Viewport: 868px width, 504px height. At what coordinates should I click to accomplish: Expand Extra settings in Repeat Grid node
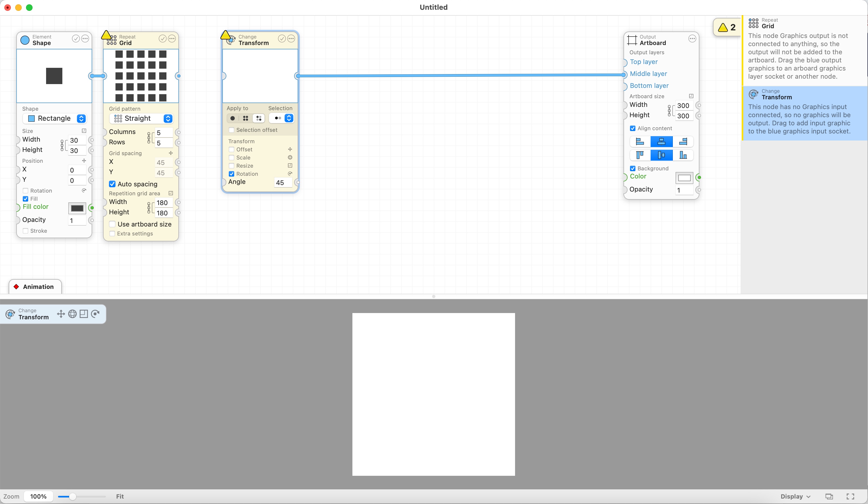(x=113, y=233)
